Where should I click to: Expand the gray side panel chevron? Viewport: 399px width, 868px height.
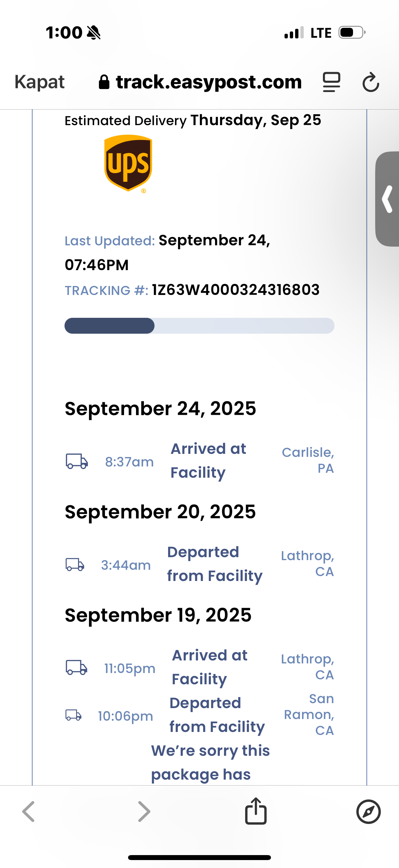[387, 199]
